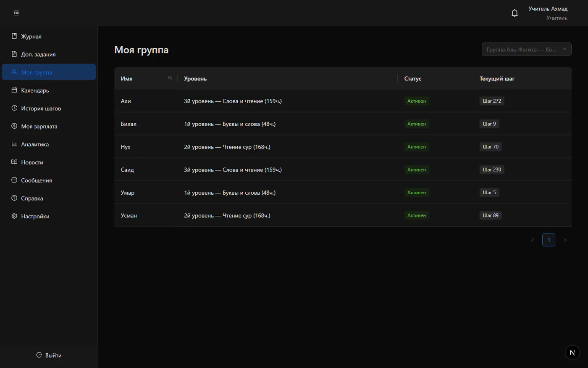Image resolution: width=588 pixels, height=368 pixels.
Task: Click the Шаг 272 tag
Action: pyautogui.click(x=492, y=101)
